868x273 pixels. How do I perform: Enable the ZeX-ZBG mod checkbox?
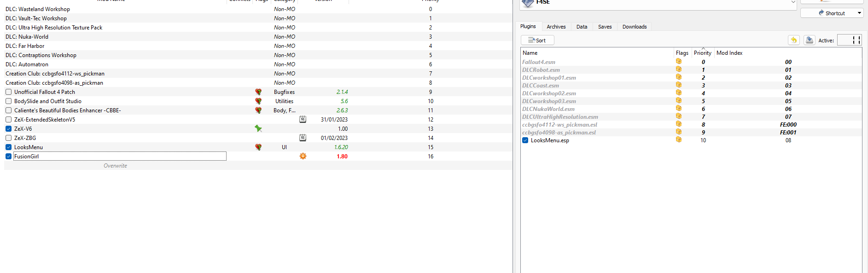[x=8, y=138]
